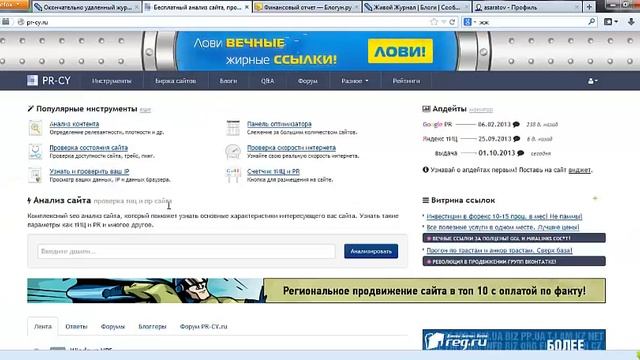
Task: Click the еще link beside Популярные инструменты
Action: tap(145, 109)
